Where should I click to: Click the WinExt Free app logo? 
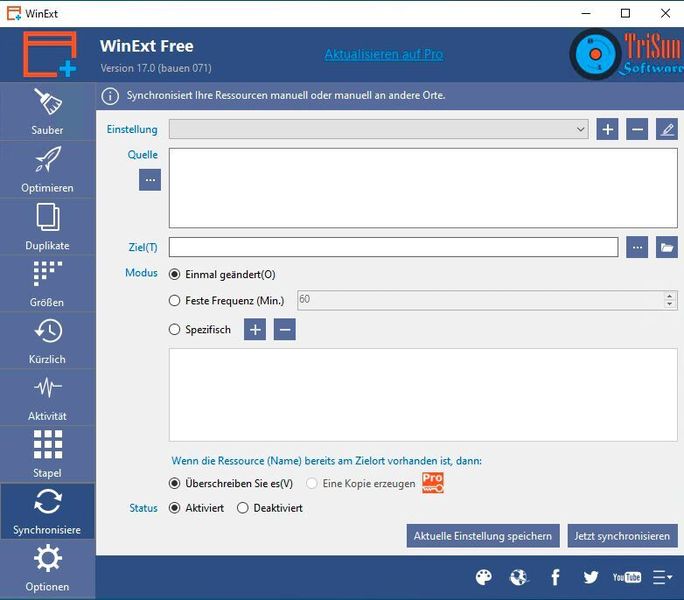pyautogui.click(x=50, y=54)
